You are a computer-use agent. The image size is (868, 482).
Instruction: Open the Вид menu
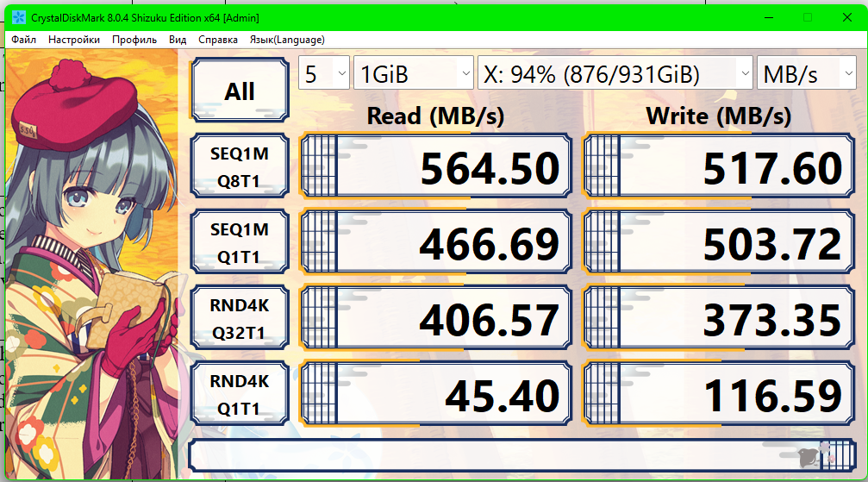click(x=178, y=40)
